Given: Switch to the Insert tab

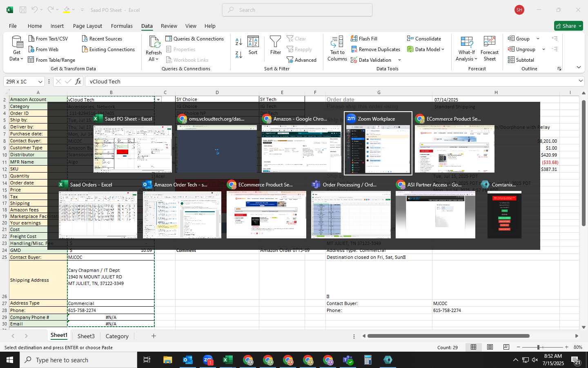Looking at the screenshot, I should 57,26.
